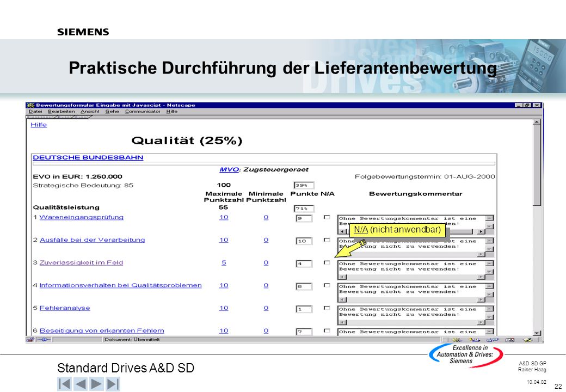Click the page vertical scrollbar thumb
Viewport: 566px width, 392px height.
tap(537, 166)
